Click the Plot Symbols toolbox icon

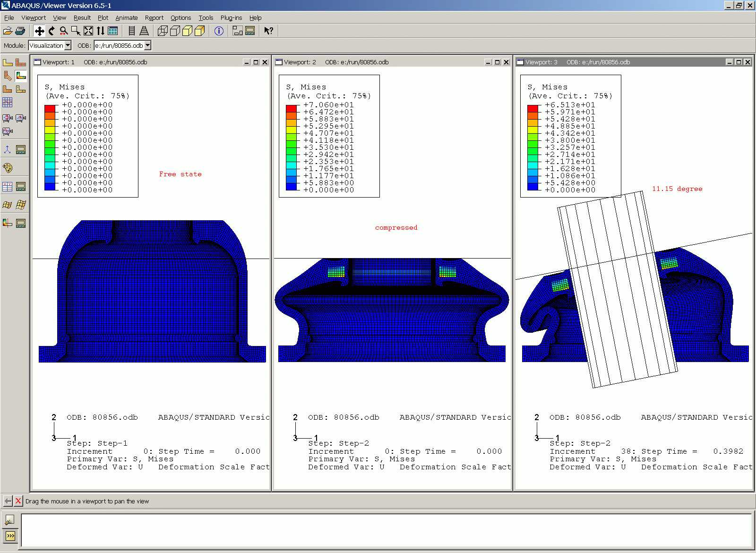coord(8,89)
